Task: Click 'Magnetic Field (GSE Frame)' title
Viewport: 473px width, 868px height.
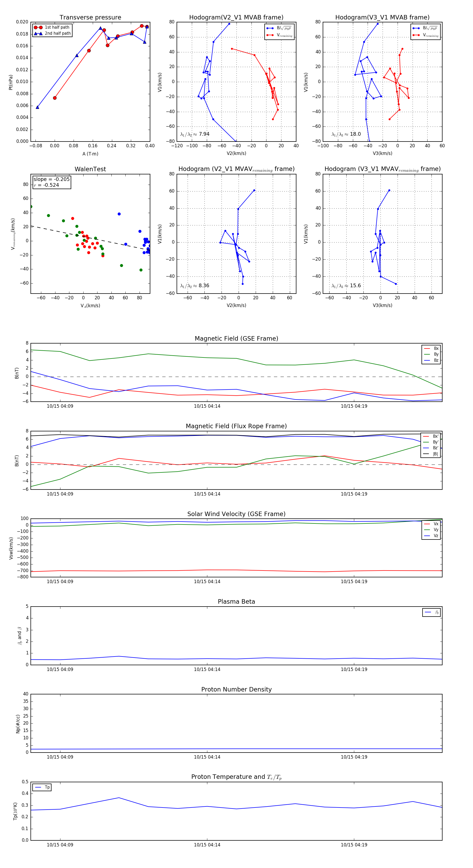Action: click(x=236, y=339)
